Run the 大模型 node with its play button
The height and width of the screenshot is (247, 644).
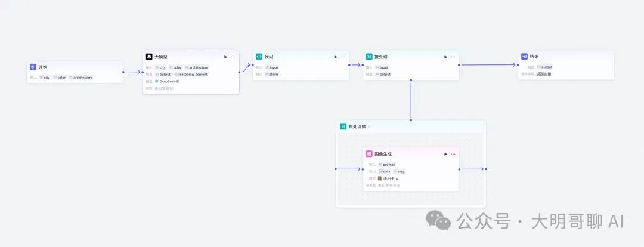pos(225,57)
